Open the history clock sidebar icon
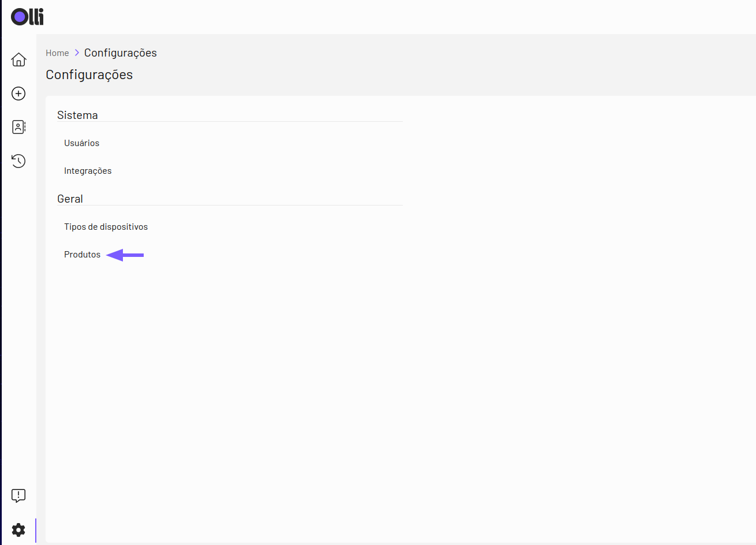Image resolution: width=756 pixels, height=545 pixels. [x=18, y=161]
